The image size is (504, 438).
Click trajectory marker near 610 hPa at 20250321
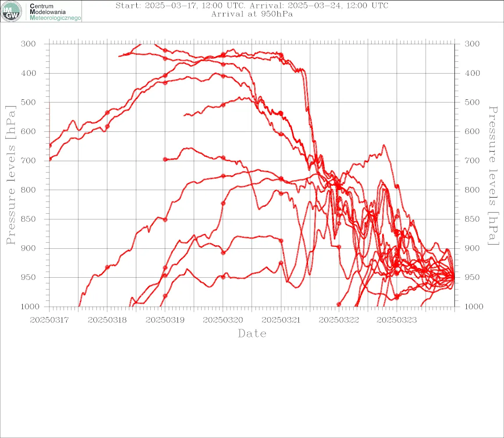(281, 134)
